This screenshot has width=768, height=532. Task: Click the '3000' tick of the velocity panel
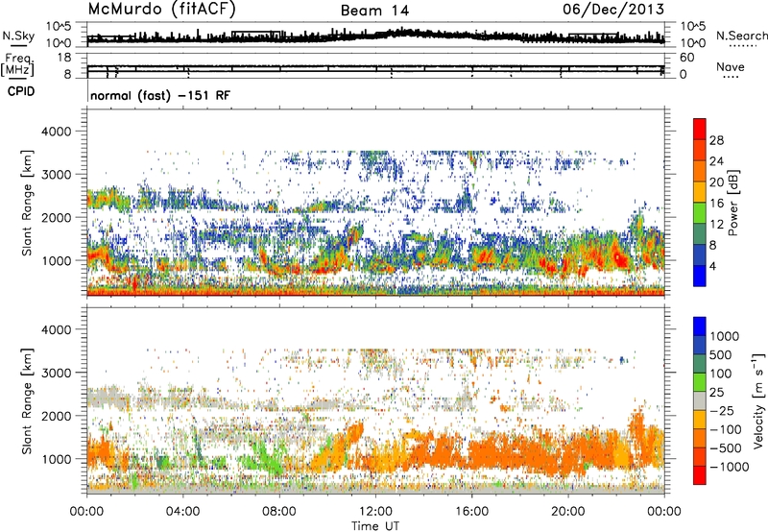57,373
